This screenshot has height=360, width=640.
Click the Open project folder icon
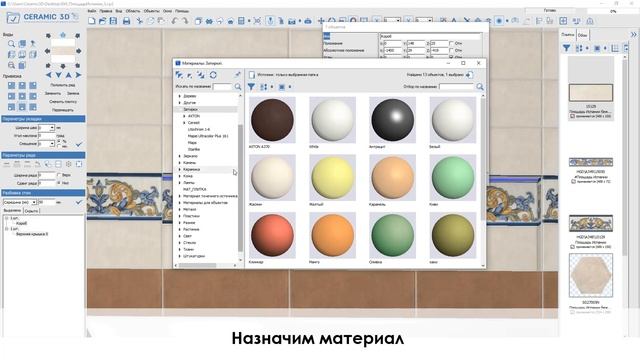[102, 20]
